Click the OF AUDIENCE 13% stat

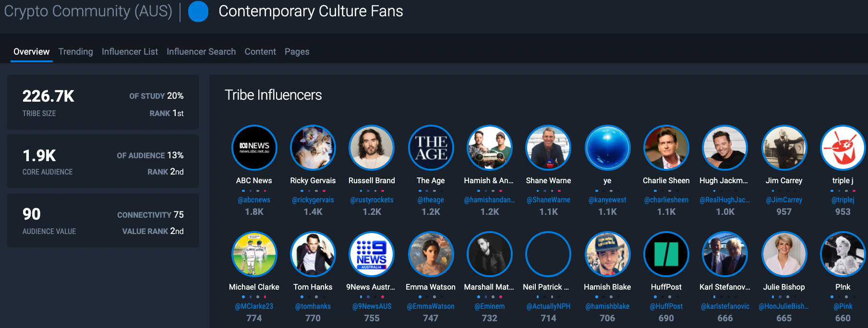pyautogui.click(x=150, y=155)
